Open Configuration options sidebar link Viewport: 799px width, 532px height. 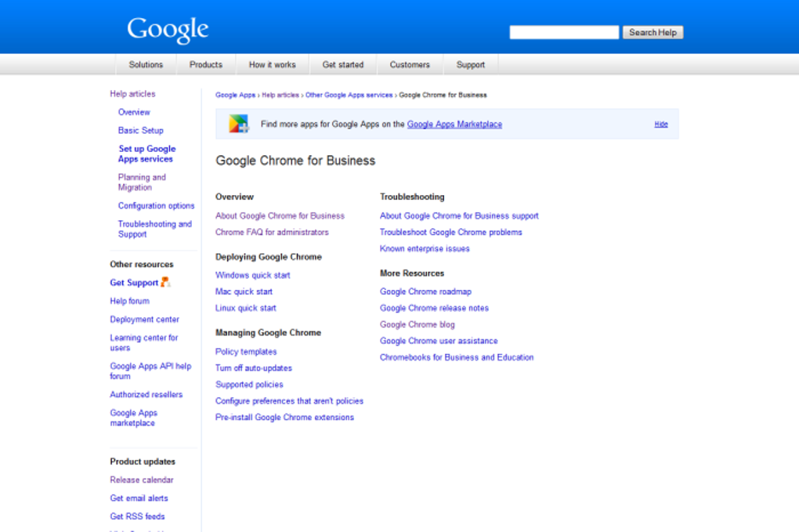coord(157,206)
